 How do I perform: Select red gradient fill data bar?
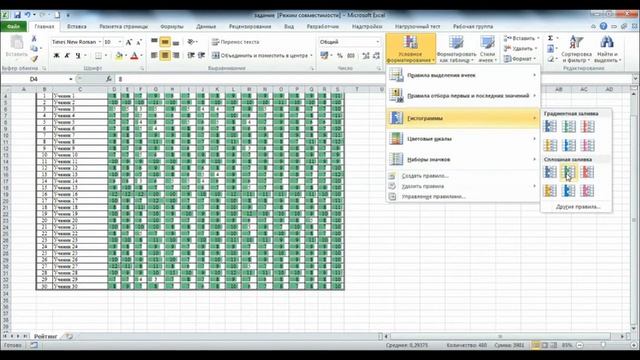587,127
